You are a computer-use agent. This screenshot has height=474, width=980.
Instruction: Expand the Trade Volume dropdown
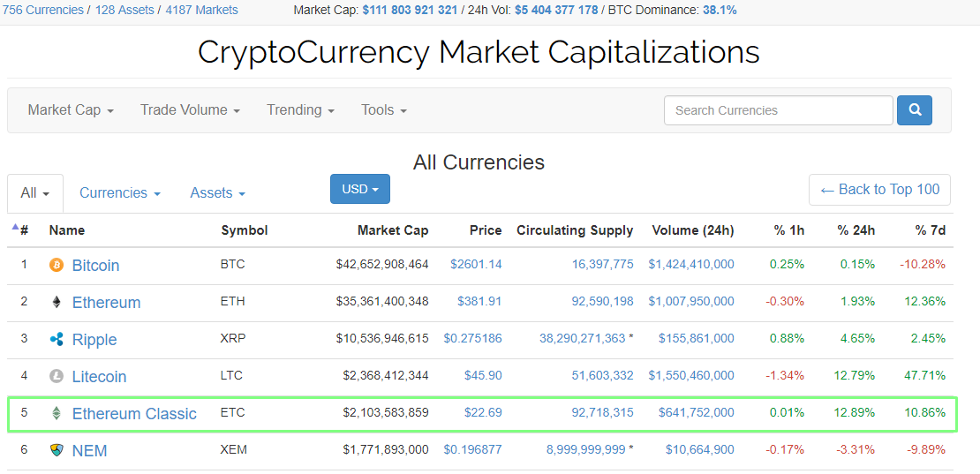[x=190, y=110]
